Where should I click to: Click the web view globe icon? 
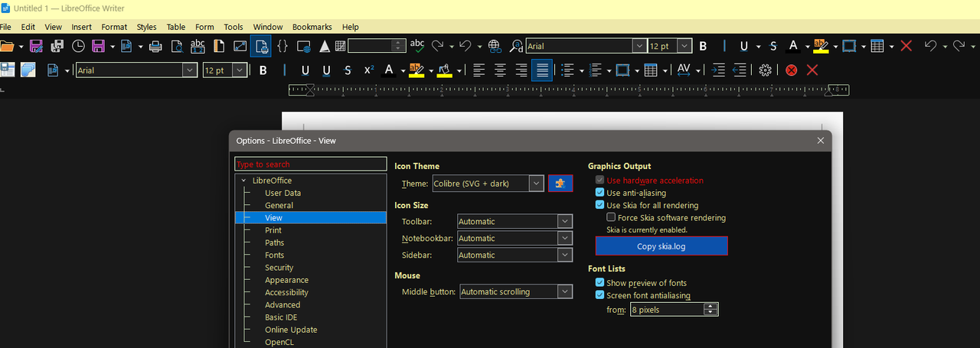coord(305,47)
